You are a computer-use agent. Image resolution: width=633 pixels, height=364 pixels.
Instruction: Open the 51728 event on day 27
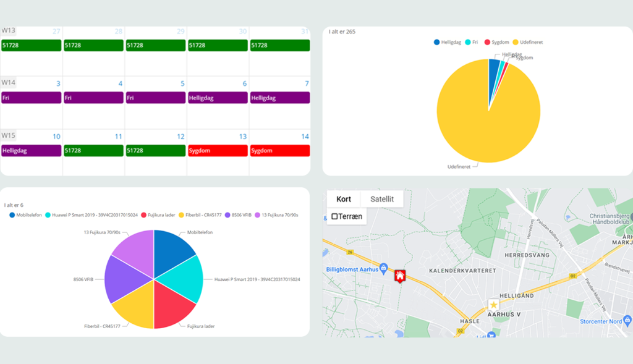click(31, 45)
